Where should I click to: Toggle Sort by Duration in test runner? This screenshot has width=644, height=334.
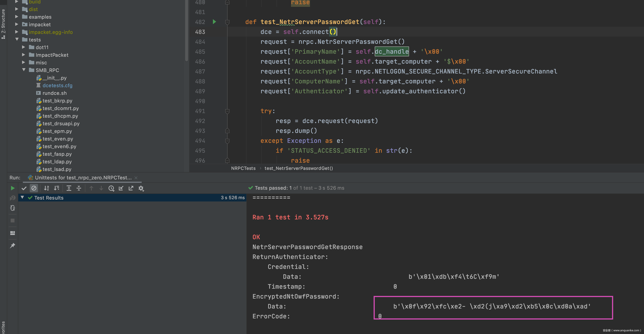click(x=57, y=188)
